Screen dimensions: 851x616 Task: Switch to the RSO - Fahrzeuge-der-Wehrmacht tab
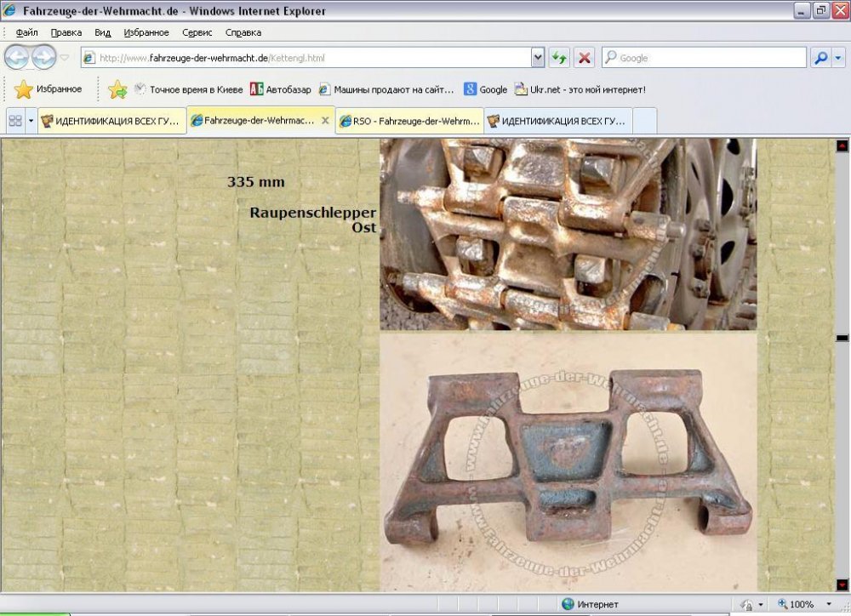[x=410, y=121]
